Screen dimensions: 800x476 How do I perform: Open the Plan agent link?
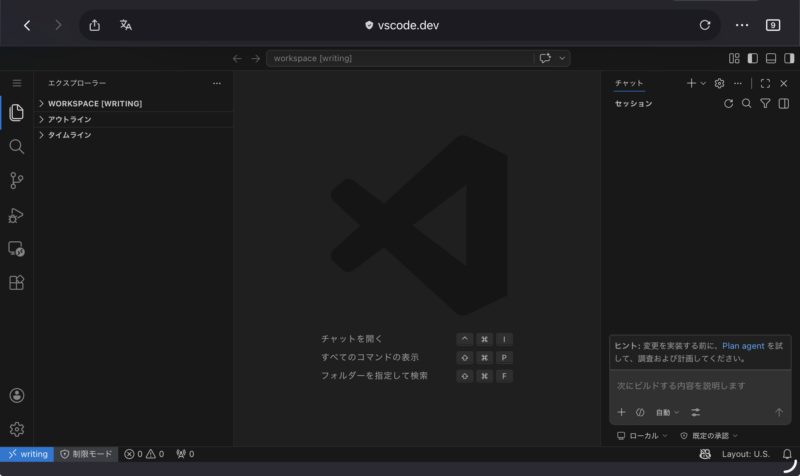pos(743,346)
